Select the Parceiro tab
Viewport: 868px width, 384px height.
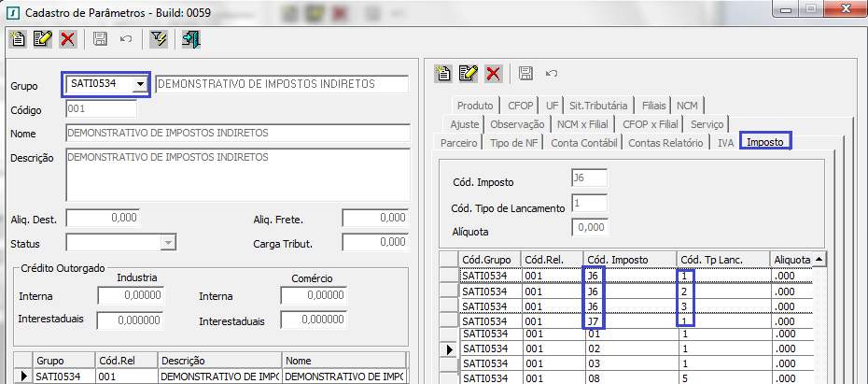459,143
